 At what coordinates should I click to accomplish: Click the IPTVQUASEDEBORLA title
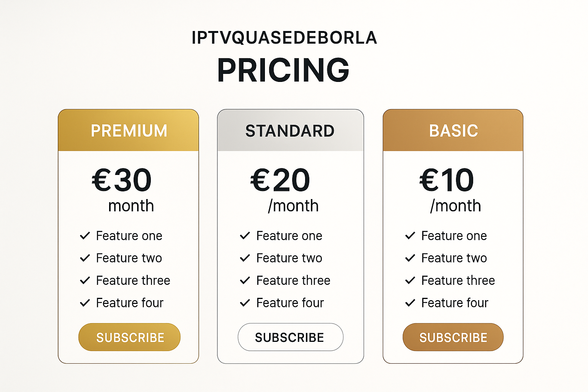pos(284,38)
